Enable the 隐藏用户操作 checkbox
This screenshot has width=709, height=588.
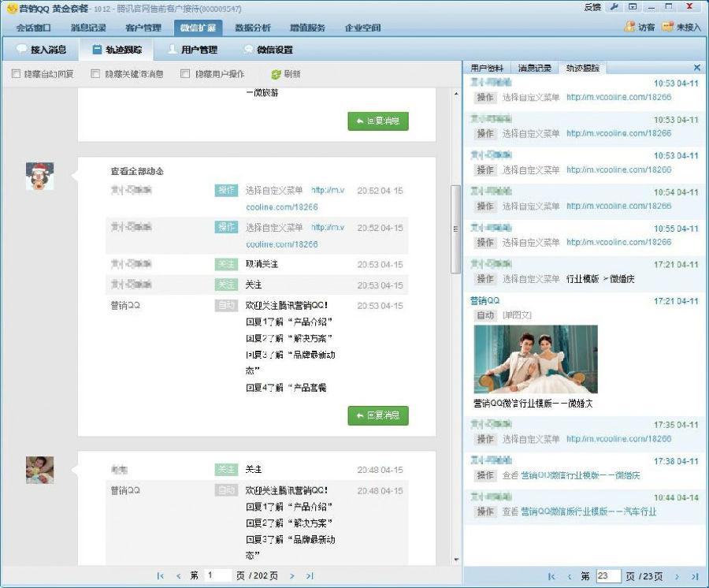185,74
